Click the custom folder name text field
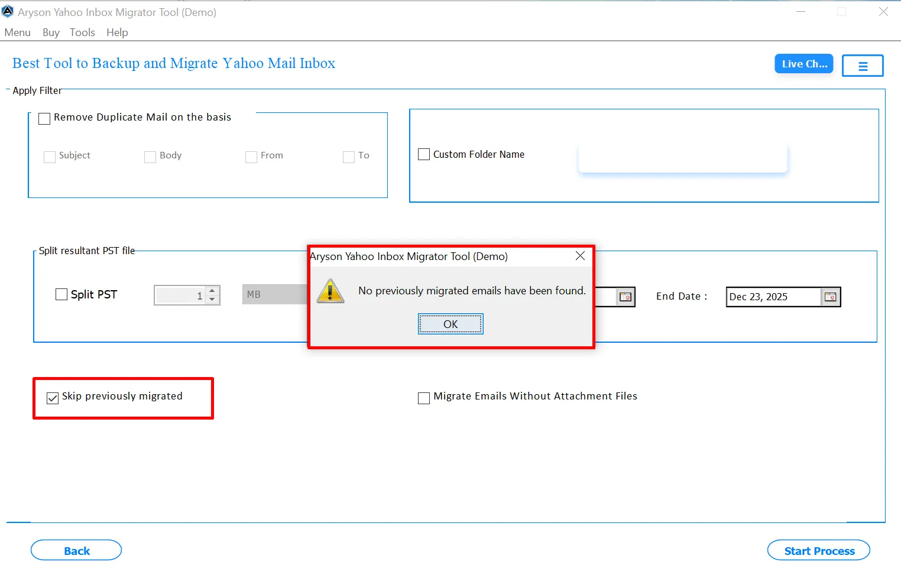Viewport: 901px width, 588px height. (683, 157)
